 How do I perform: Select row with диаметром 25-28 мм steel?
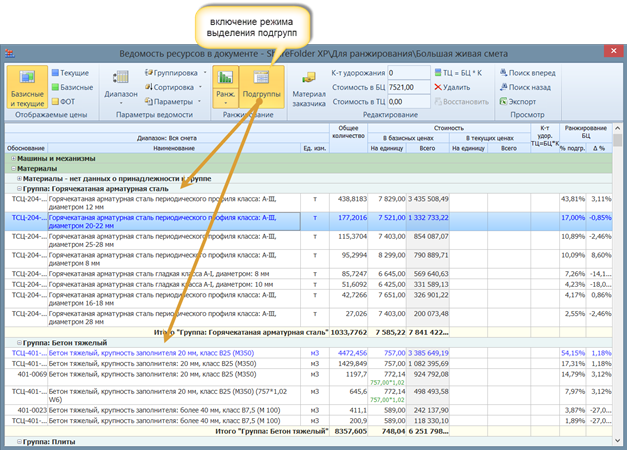[308, 240]
